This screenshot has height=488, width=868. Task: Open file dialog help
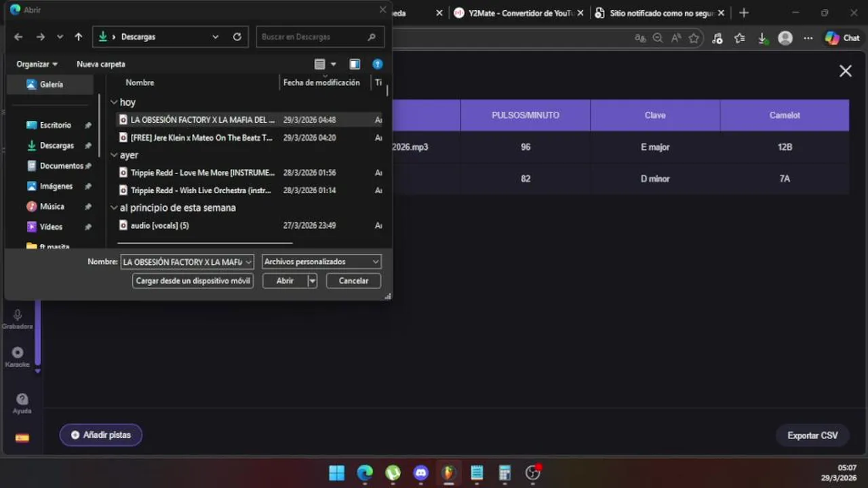click(378, 64)
